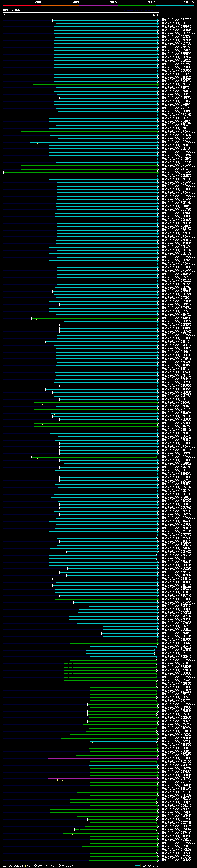Click the purple ~60% identity color band
Screen dimensions: 197x868
pyautogui.click(x=99, y=6)
